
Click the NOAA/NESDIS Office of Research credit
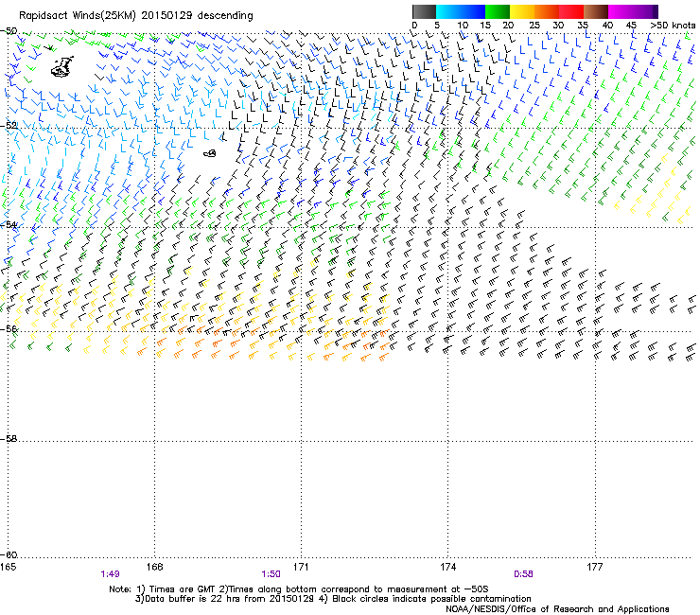tap(557, 608)
